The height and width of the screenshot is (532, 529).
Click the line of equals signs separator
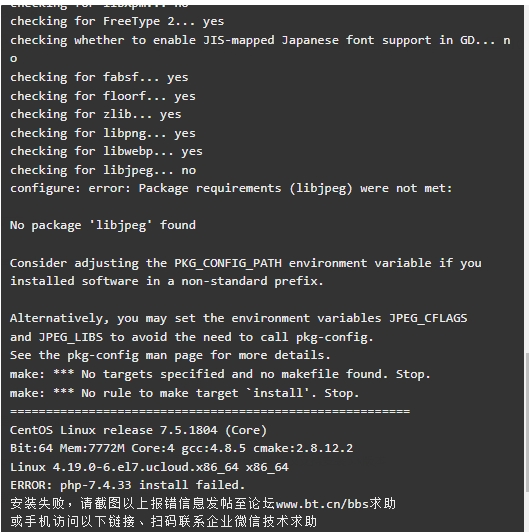coord(210,412)
